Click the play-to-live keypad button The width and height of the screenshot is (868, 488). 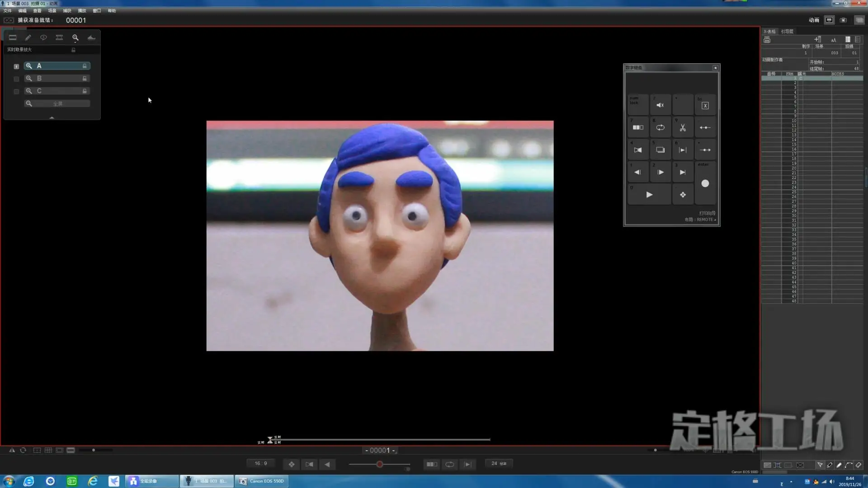683,150
